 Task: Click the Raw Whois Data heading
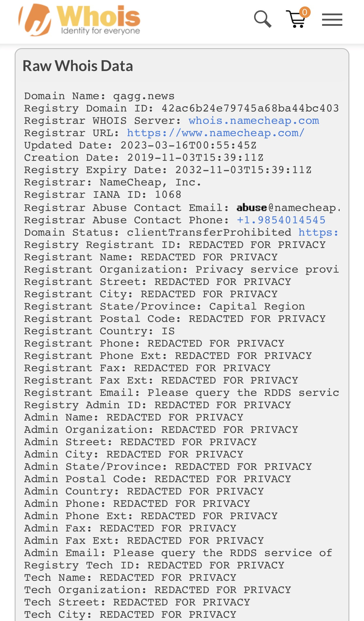[78, 66]
